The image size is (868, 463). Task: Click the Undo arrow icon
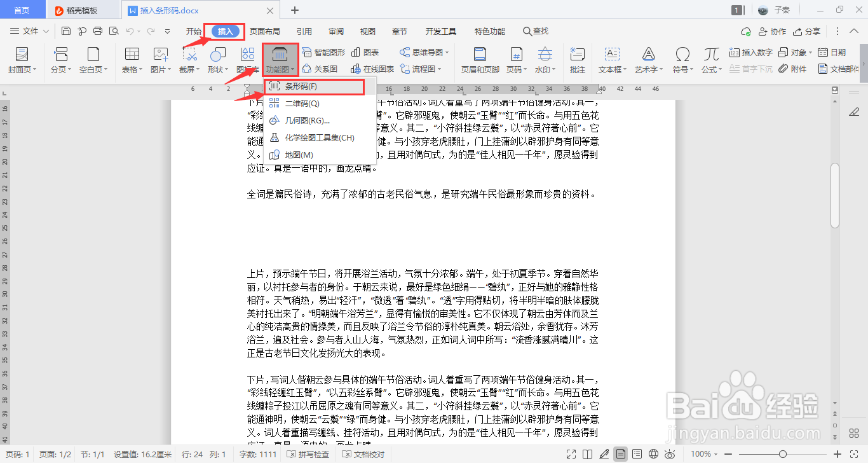point(130,31)
